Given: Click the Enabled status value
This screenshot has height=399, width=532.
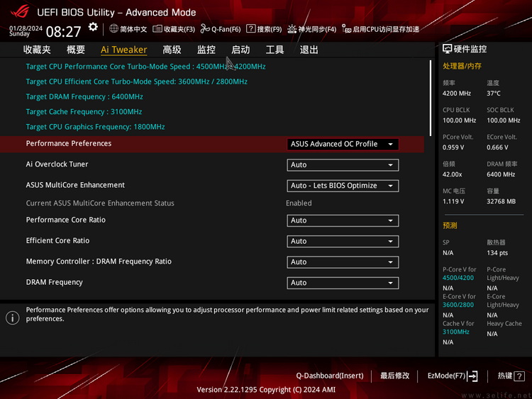Looking at the screenshot, I should [299, 203].
